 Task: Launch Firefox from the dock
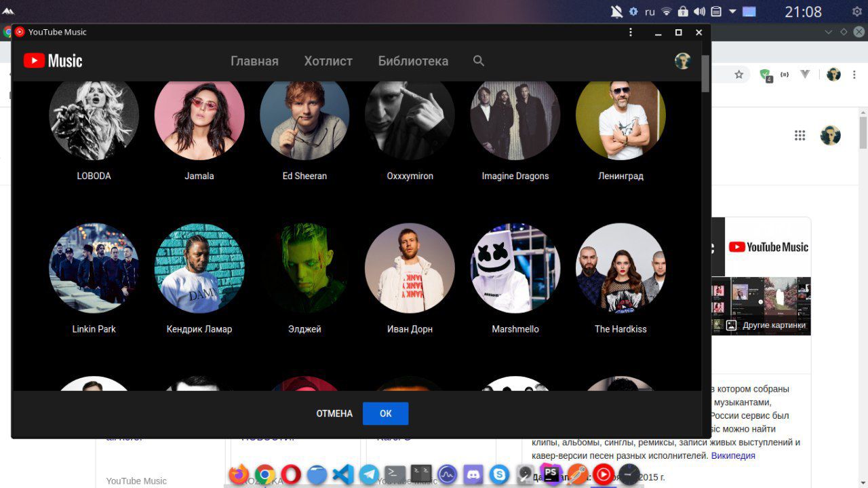[x=238, y=474]
